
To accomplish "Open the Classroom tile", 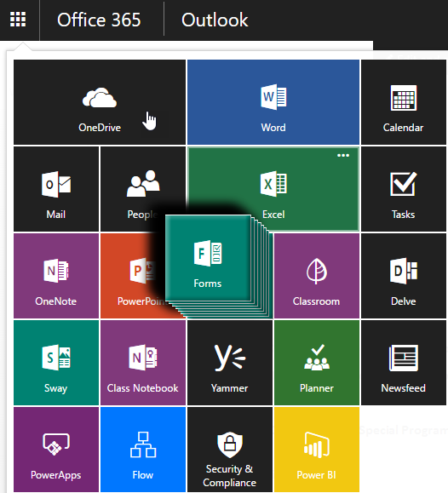I will pos(317,276).
